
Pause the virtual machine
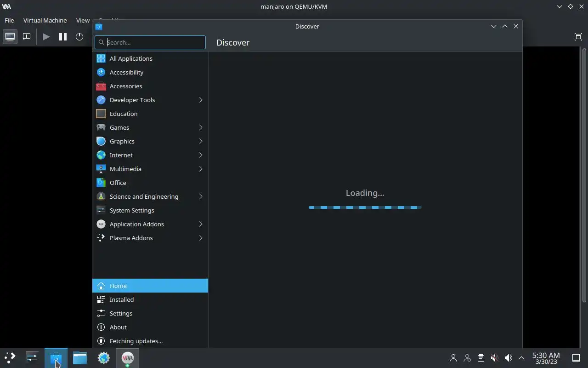pos(63,36)
